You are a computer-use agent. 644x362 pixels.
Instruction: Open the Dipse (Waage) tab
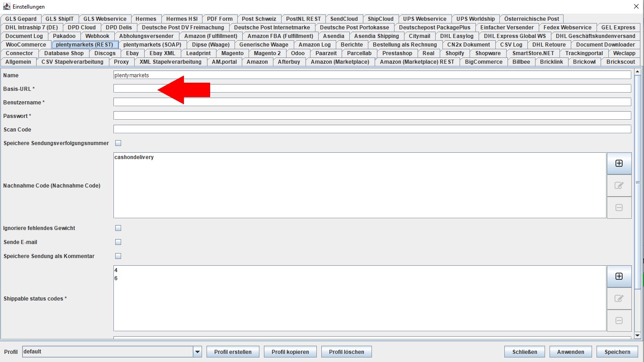pyautogui.click(x=211, y=45)
